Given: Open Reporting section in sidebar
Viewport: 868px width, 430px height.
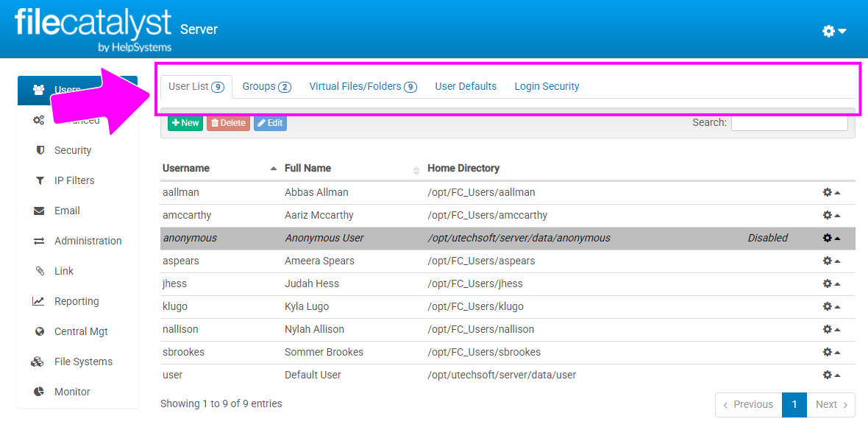Looking at the screenshot, I should click(x=77, y=301).
